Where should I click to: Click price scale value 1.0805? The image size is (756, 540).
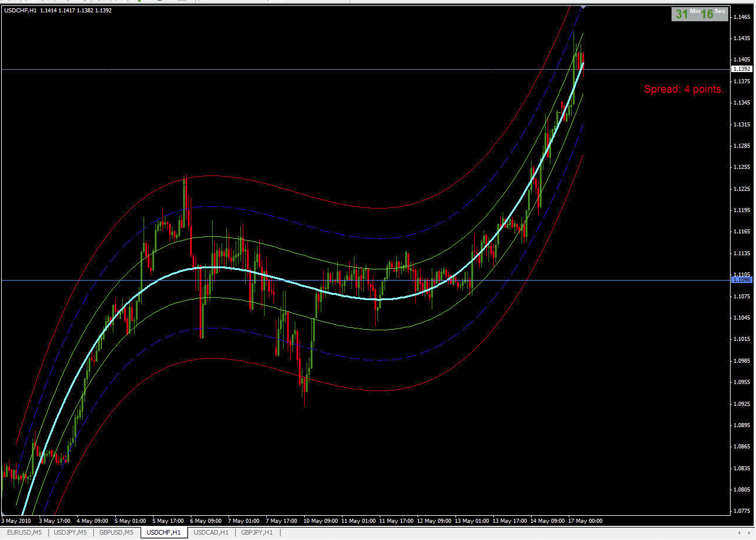pyautogui.click(x=742, y=490)
